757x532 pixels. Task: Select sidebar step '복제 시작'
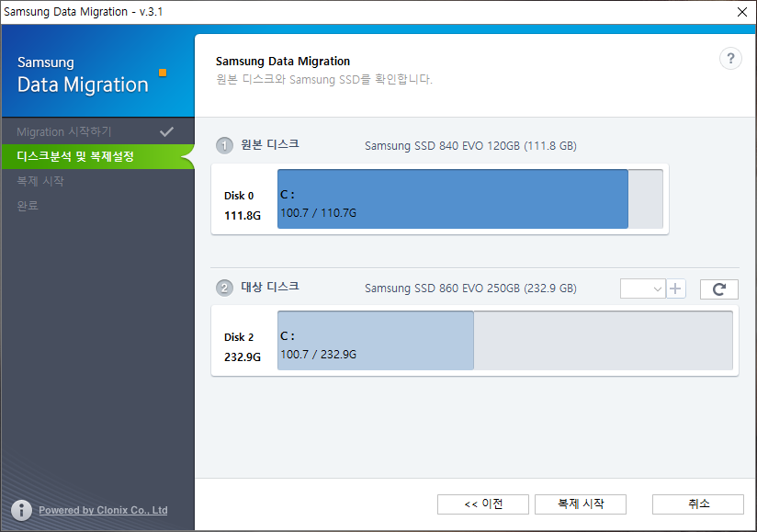(x=98, y=181)
